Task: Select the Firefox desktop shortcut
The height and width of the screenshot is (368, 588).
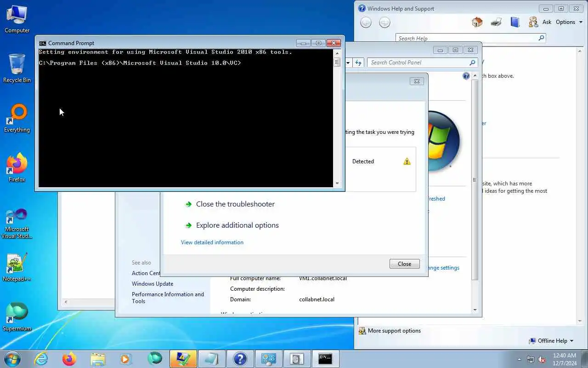Action: click(x=17, y=167)
